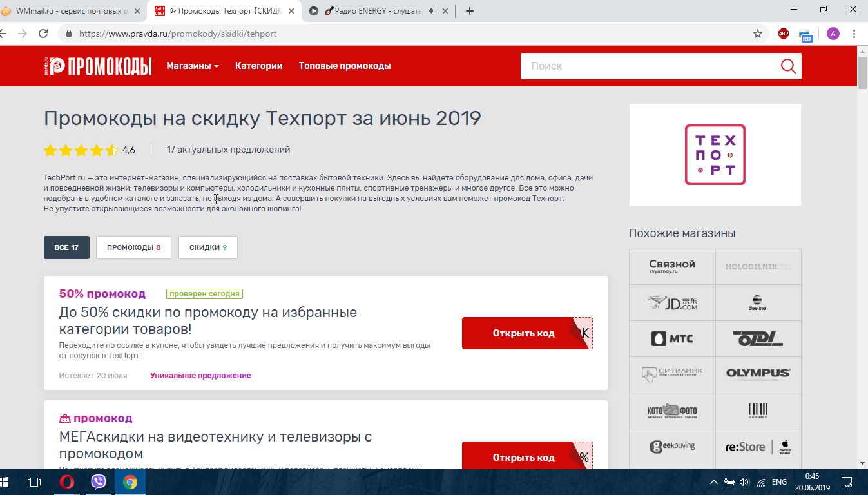868x495 pixels.
Task: Click the Техпорт shop logo
Action: point(715,155)
